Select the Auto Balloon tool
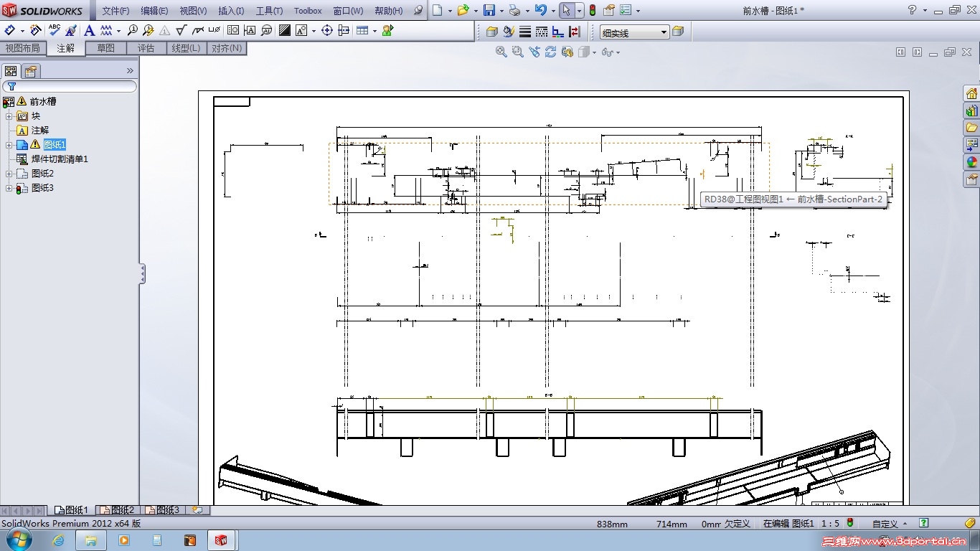Image resolution: width=980 pixels, height=551 pixels. click(149, 30)
